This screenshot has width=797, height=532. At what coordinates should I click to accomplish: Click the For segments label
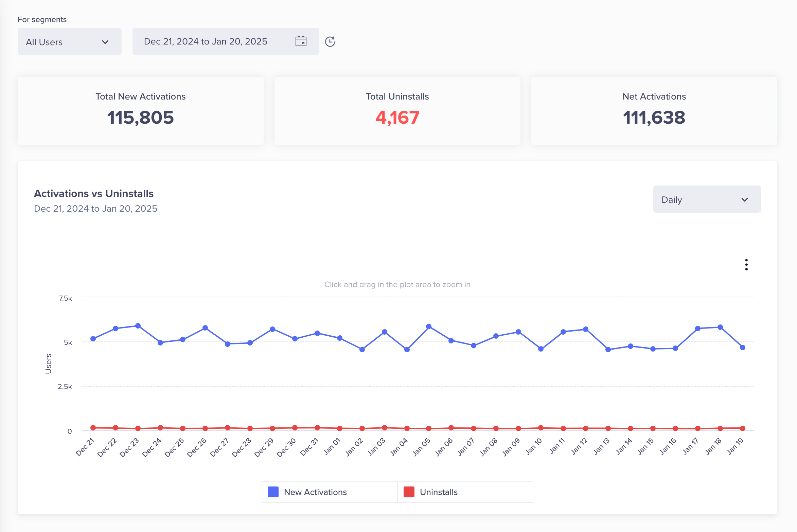[x=42, y=19]
